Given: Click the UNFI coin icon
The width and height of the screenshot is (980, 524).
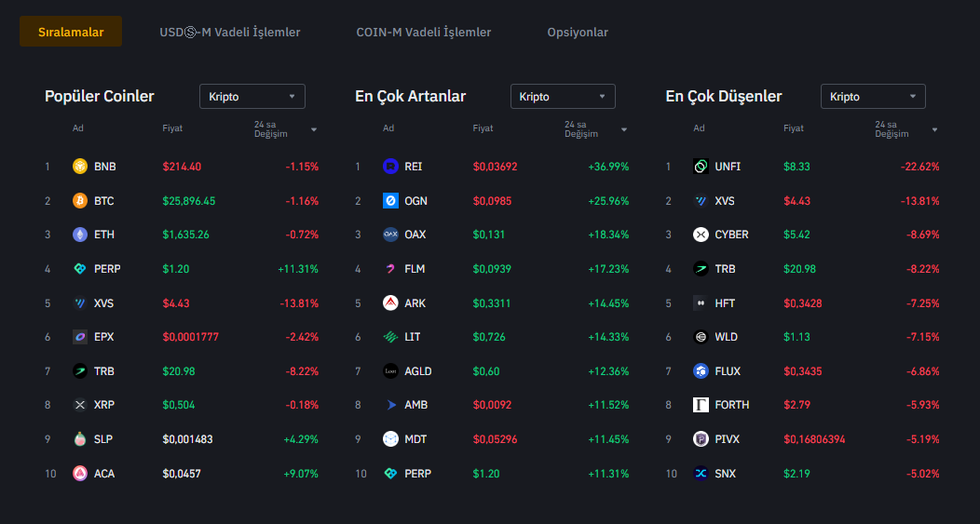Looking at the screenshot, I should (x=701, y=167).
